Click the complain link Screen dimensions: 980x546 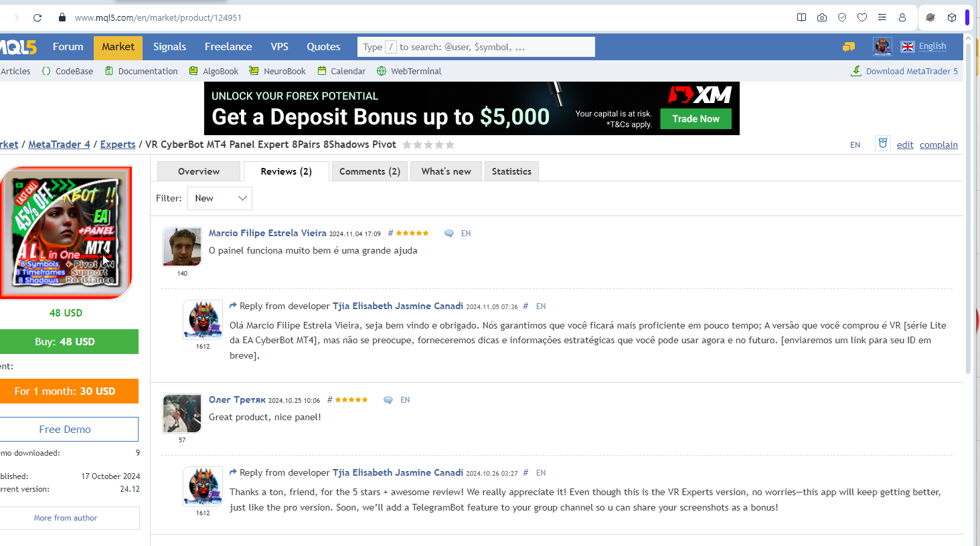coord(938,145)
